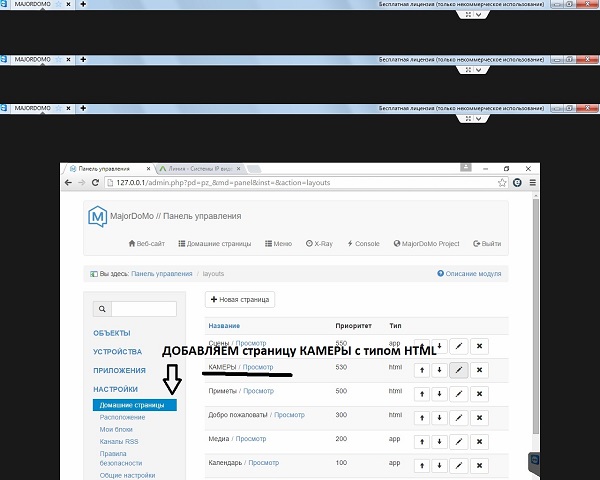Open Меню in top navigation
The image size is (600, 480).
[x=279, y=243]
